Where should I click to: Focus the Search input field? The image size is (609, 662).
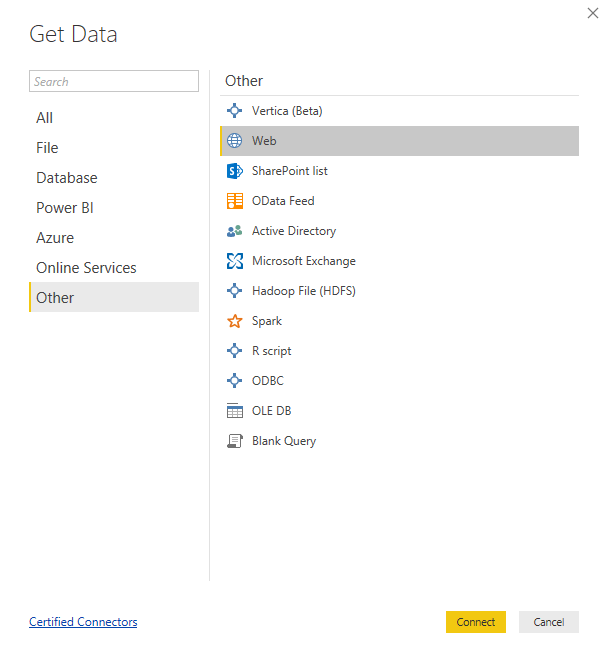pyautogui.click(x=114, y=81)
